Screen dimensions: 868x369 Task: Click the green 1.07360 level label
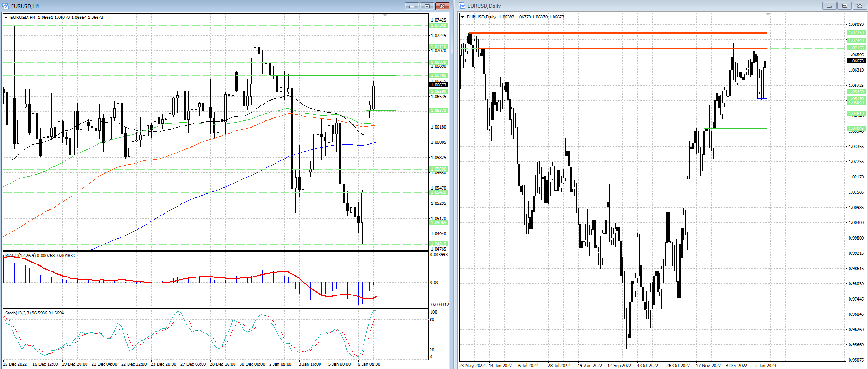click(x=438, y=25)
